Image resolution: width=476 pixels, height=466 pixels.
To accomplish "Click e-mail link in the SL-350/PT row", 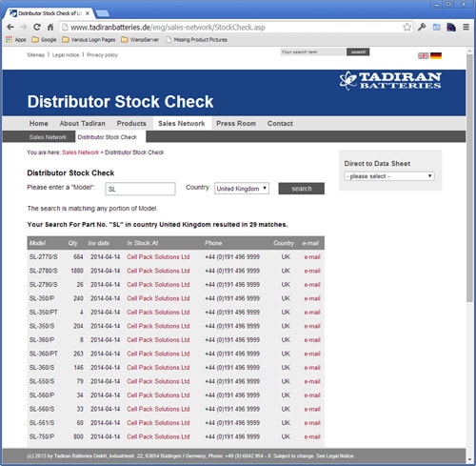I will click(x=312, y=313).
